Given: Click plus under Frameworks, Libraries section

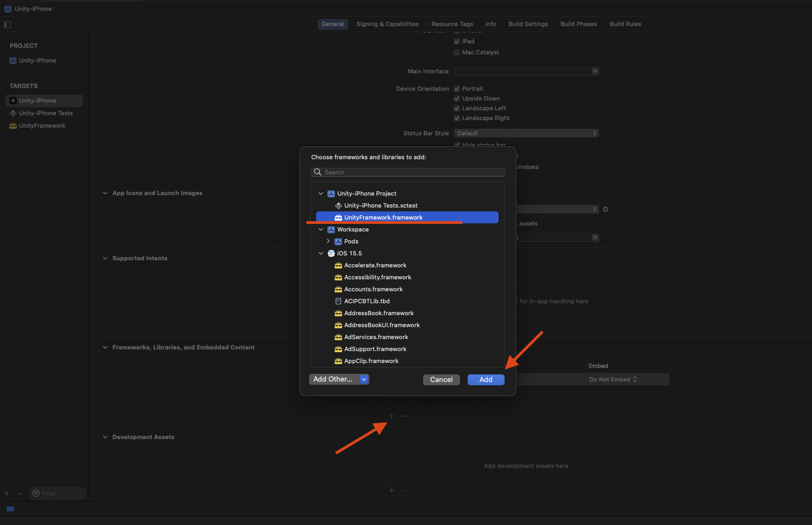Looking at the screenshot, I should (x=392, y=416).
